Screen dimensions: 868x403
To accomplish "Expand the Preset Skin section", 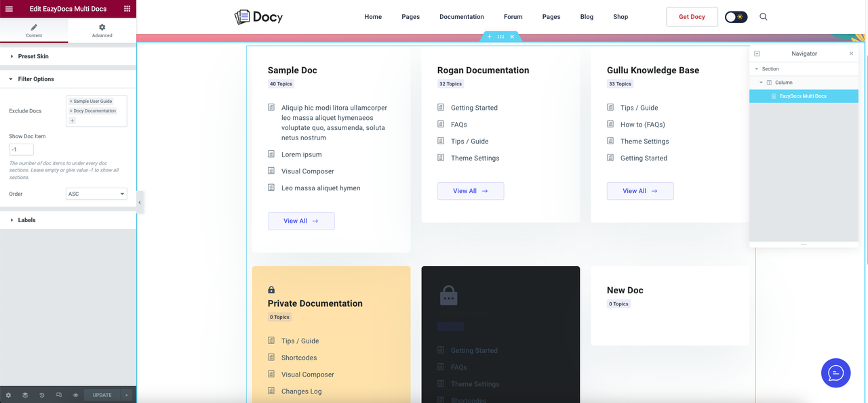I will point(68,56).
